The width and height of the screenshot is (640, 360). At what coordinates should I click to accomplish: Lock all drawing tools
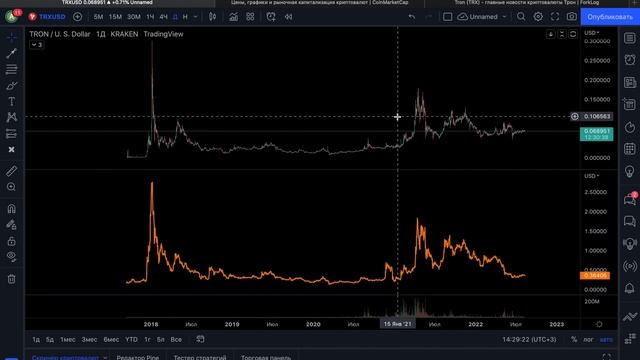11,241
